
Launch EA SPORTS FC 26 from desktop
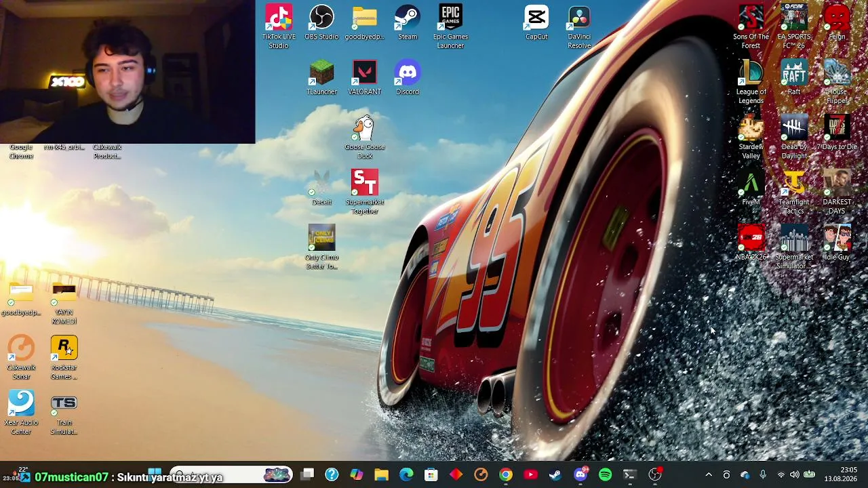point(794,26)
